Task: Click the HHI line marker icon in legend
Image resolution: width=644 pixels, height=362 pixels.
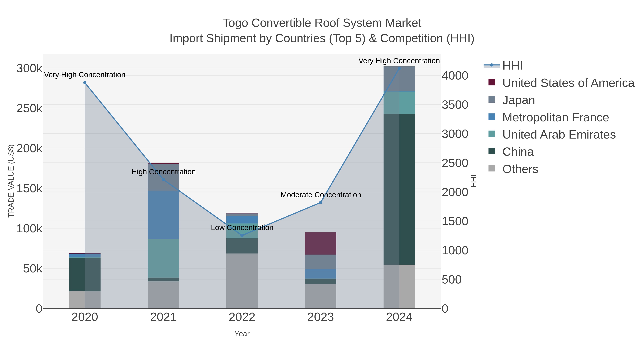Action: (492, 65)
